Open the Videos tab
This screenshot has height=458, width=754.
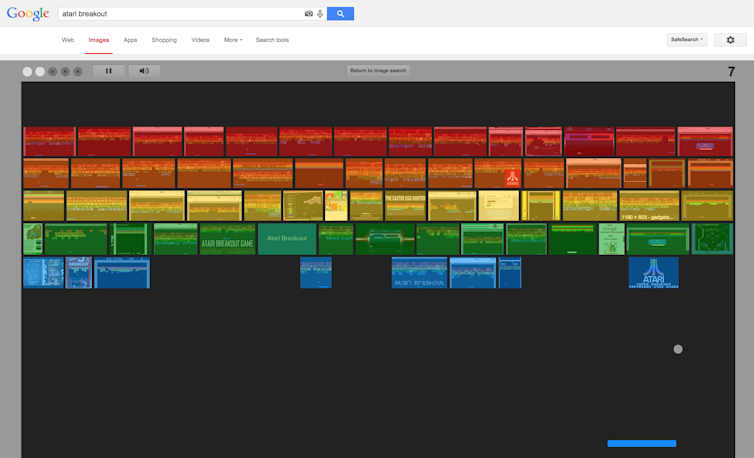[201, 40]
